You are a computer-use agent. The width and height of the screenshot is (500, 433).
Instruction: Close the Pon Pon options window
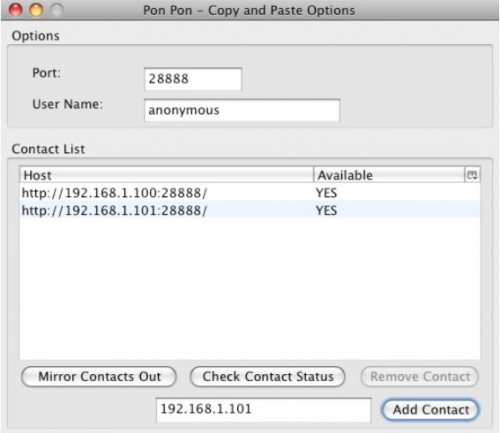[x=15, y=10]
